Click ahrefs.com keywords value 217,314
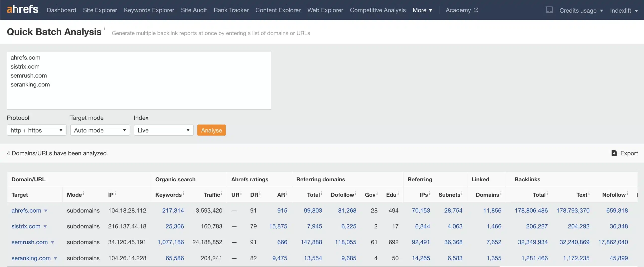The width and height of the screenshot is (644, 267). [173, 211]
